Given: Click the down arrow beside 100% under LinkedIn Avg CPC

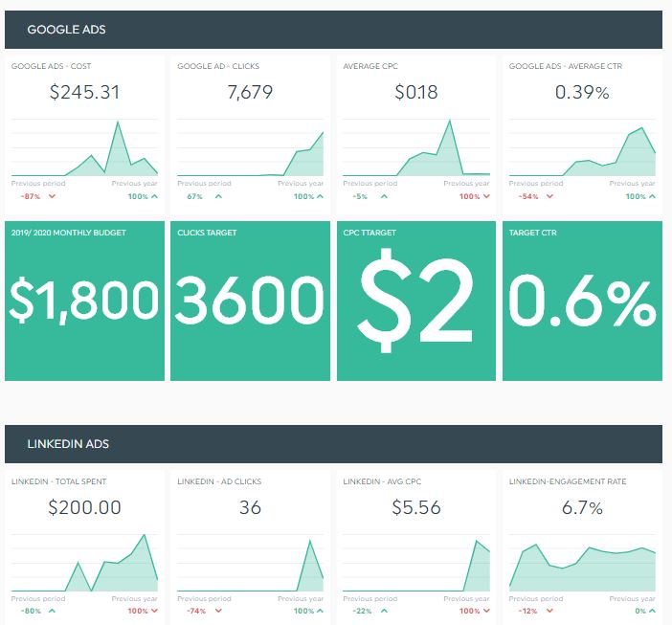Looking at the screenshot, I should pyautogui.click(x=486, y=611).
